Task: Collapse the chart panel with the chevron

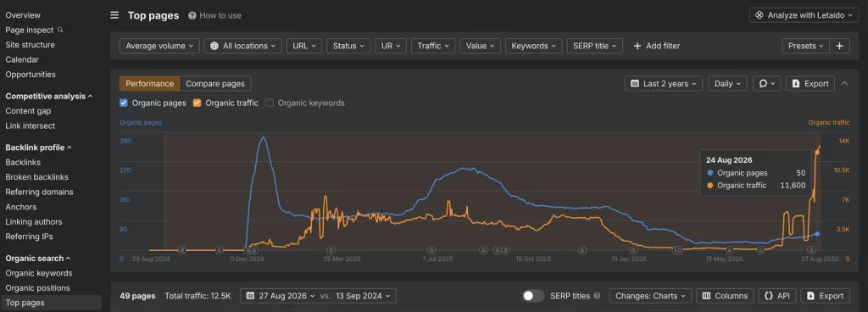Action: point(844,84)
